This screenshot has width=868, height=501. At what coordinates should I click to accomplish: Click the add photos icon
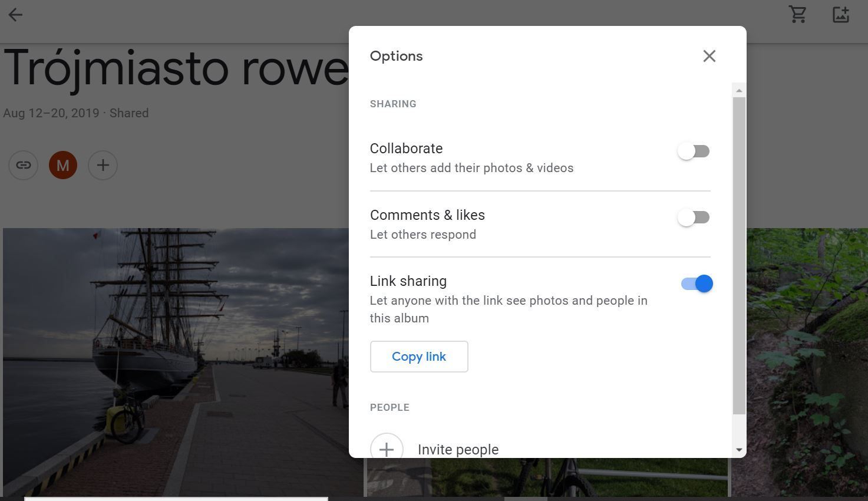(840, 15)
